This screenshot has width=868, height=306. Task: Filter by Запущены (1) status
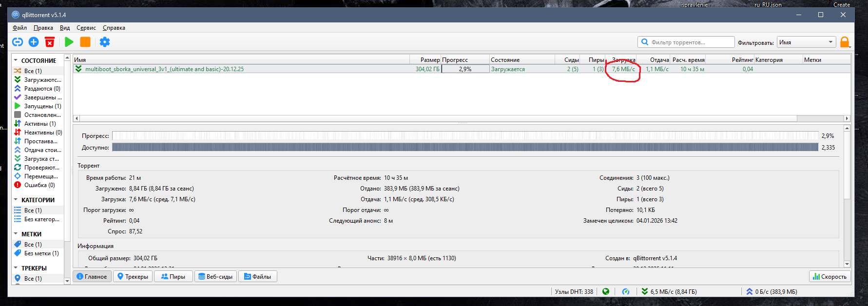[x=38, y=106]
